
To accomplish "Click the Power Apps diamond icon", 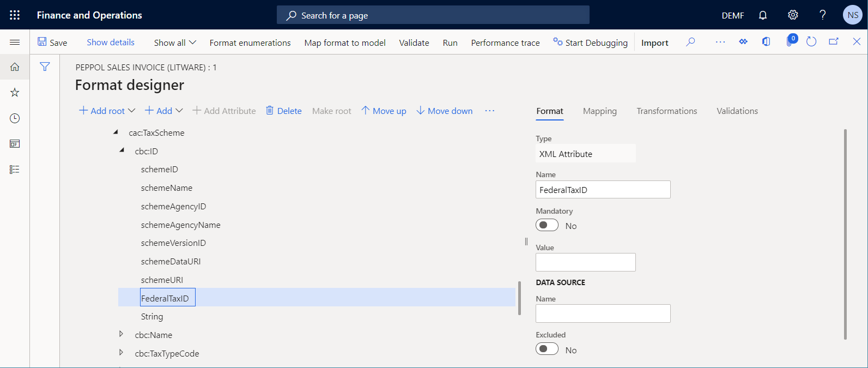I will [x=743, y=42].
